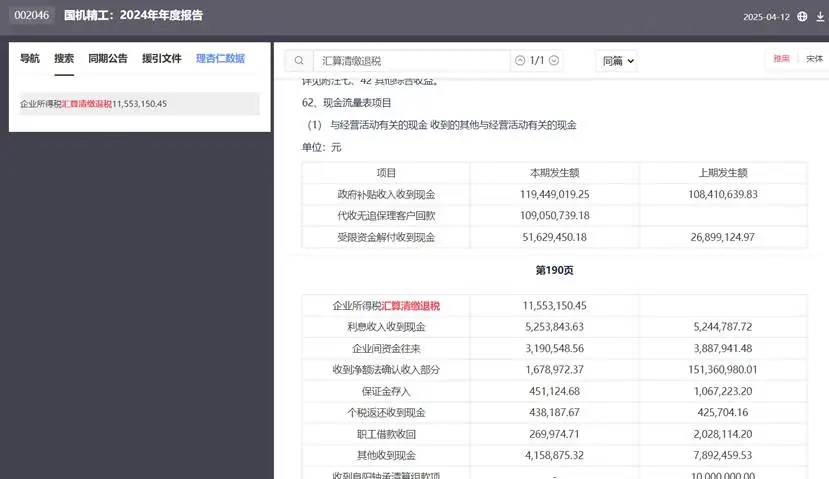Open search result 企业所得税汇算清缴退税 11,553,150.45
829x479 pixels.
click(140, 104)
